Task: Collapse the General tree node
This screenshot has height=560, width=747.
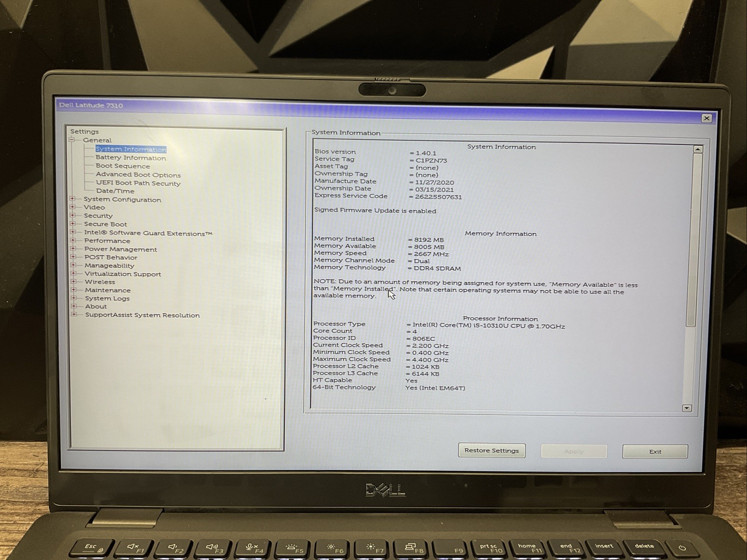Action: tap(72, 140)
